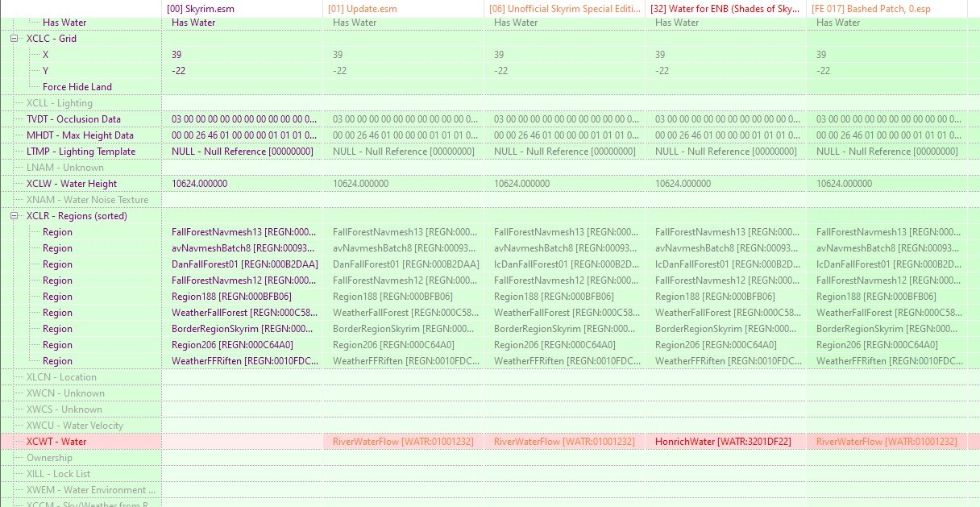Click WeatherFFRiften in Skyrim.esm column
The image size is (980, 507).
pyautogui.click(x=244, y=361)
